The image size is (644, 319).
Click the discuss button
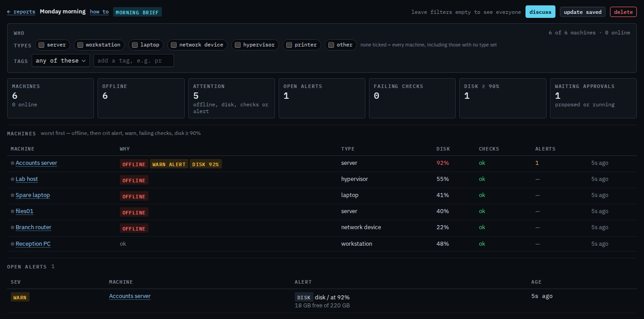coord(540,12)
